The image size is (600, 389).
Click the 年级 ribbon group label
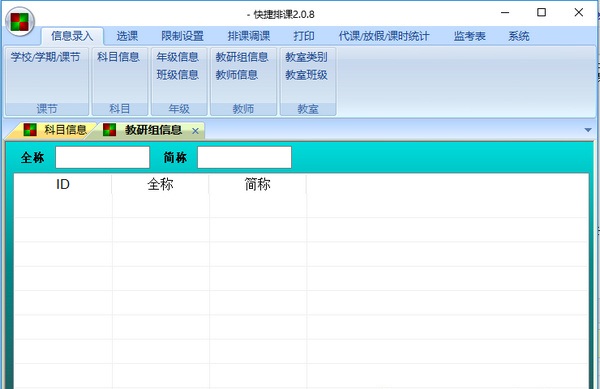point(179,109)
